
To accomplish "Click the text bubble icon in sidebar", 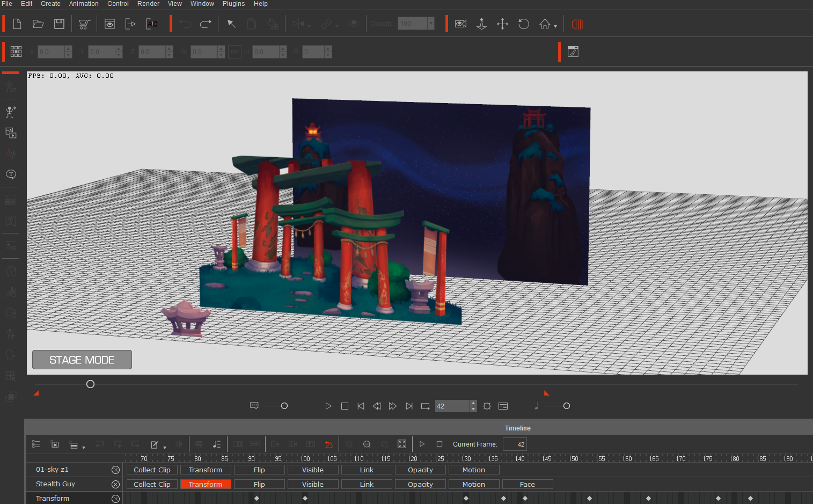I will pos(11,174).
